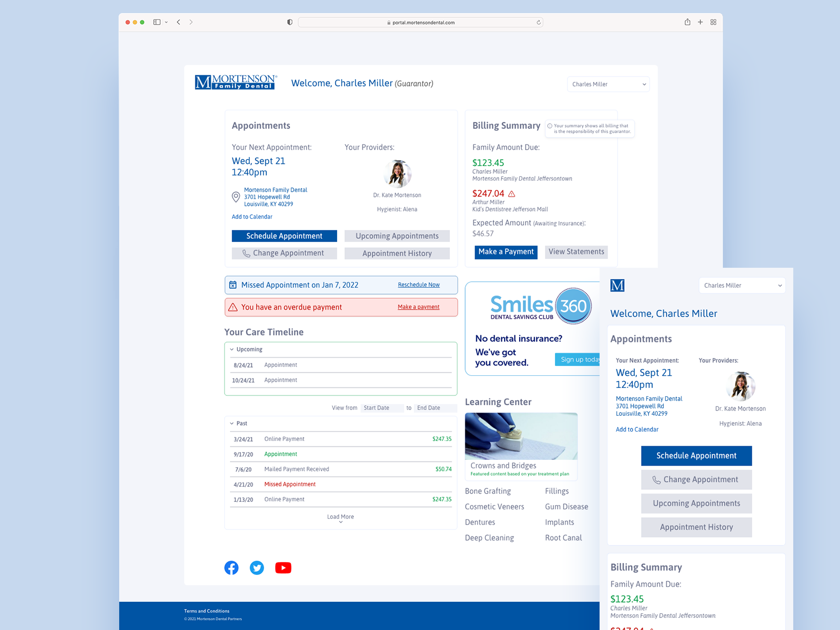Open Dentures topic

[480, 522]
